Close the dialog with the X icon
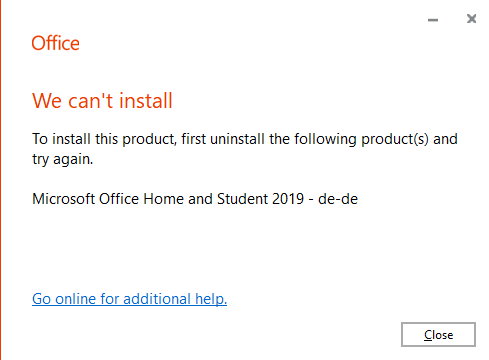 471,19
